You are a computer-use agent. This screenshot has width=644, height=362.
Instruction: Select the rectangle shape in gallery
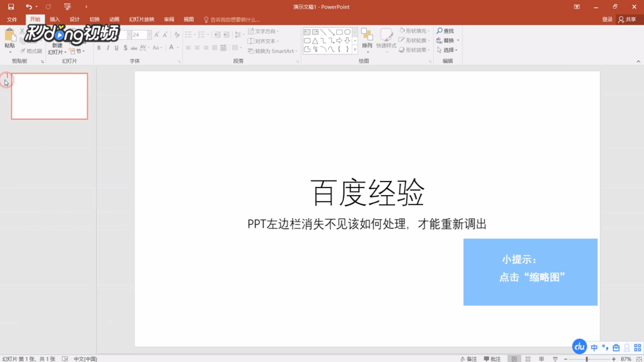339,32
